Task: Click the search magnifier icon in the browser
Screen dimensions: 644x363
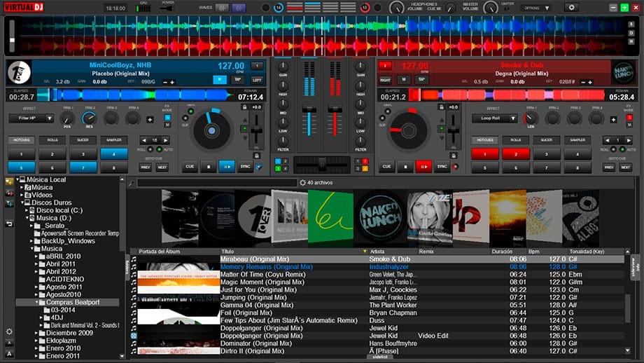Action: click(132, 183)
